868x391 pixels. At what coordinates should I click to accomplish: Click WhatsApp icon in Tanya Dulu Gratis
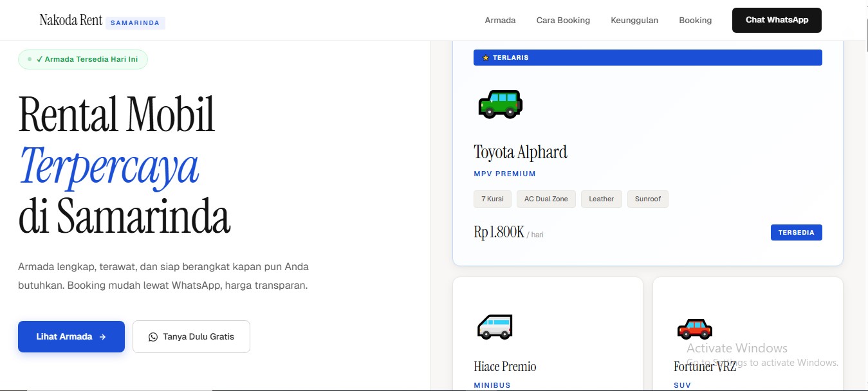(x=153, y=337)
